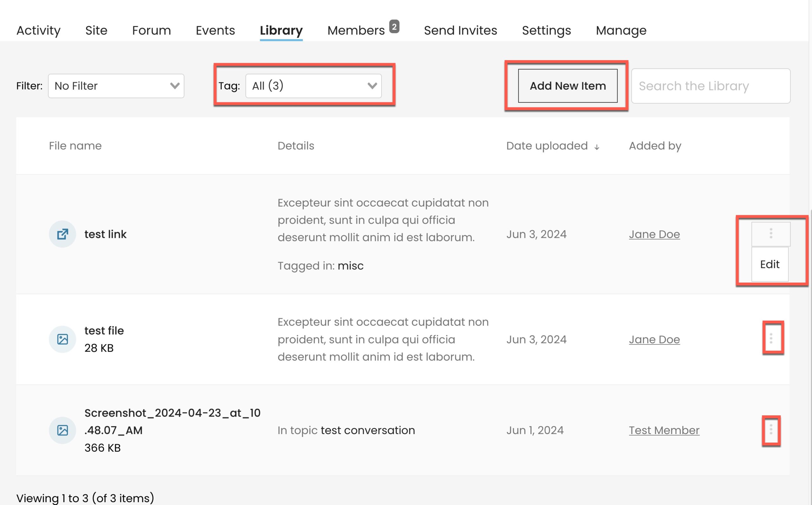Screen dimensions: 812x505
Task: Click the image icon next to "test file"
Action: point(62,339)
